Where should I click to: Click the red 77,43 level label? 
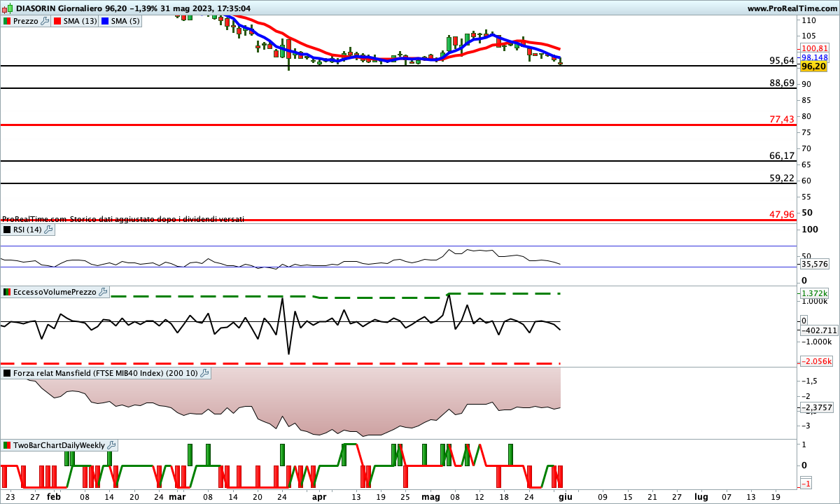click(782, 120)
